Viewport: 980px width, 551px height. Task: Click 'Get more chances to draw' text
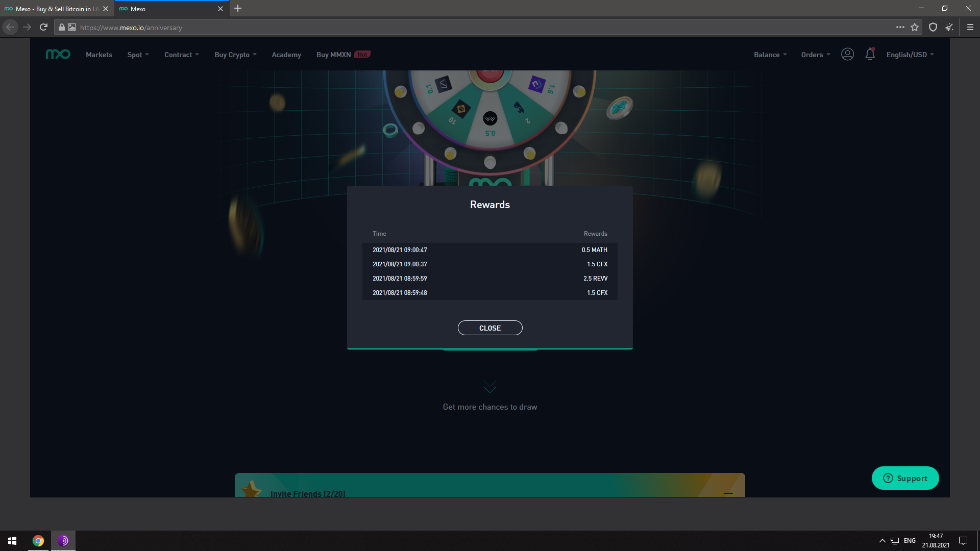pyautogui.click(x=490, y=407)
